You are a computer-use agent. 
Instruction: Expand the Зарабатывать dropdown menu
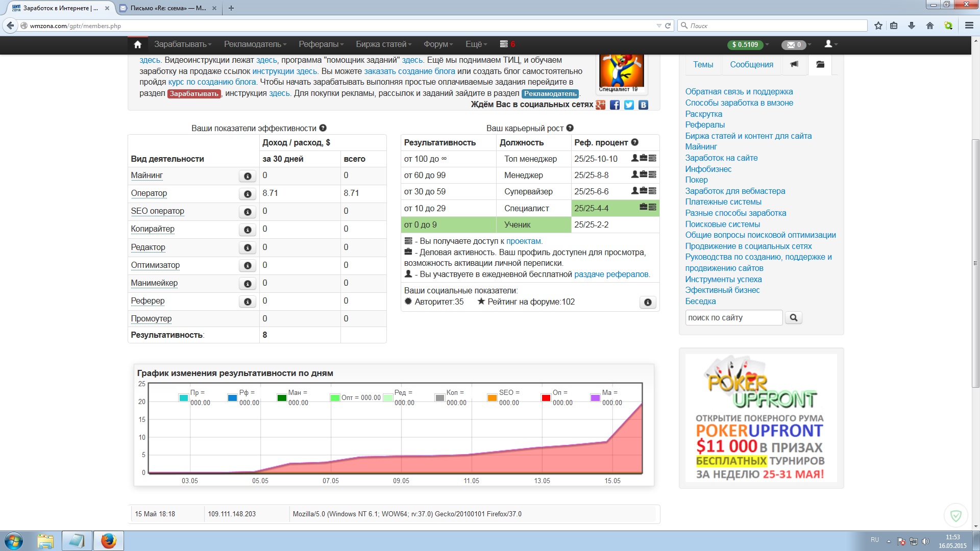click(x=182, y=44)
